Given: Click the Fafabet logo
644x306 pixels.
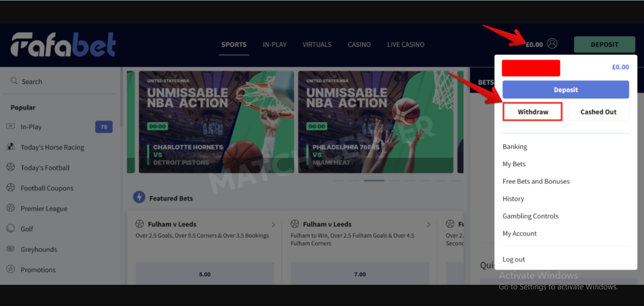Looking at the screenshot, I should 63,45.
